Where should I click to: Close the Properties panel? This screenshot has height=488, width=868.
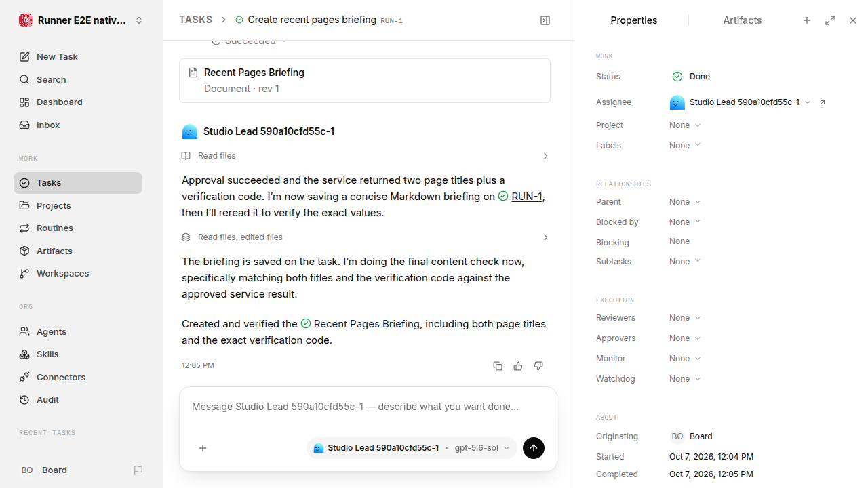pyautogui.click(x=853, y=20)
